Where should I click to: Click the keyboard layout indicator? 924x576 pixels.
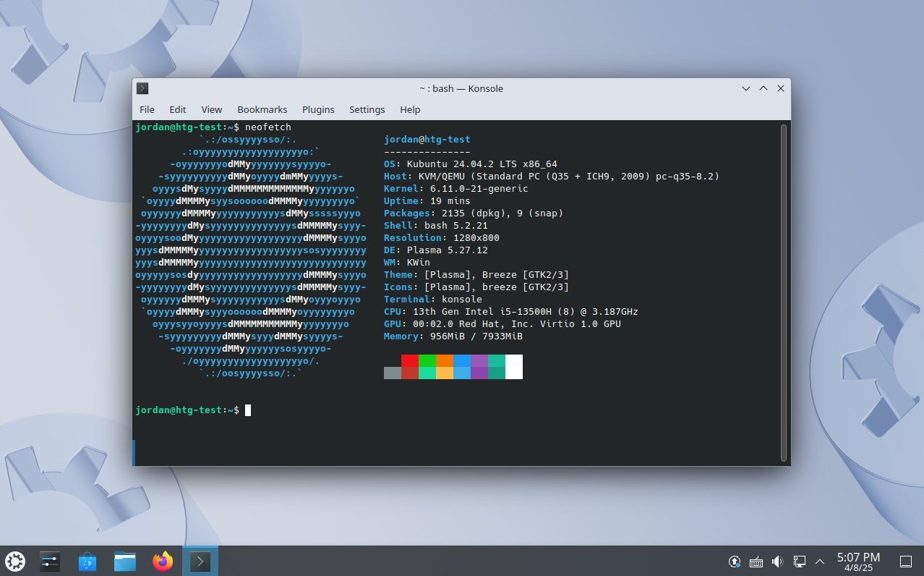pyautogui.click(x=756, y=562)
